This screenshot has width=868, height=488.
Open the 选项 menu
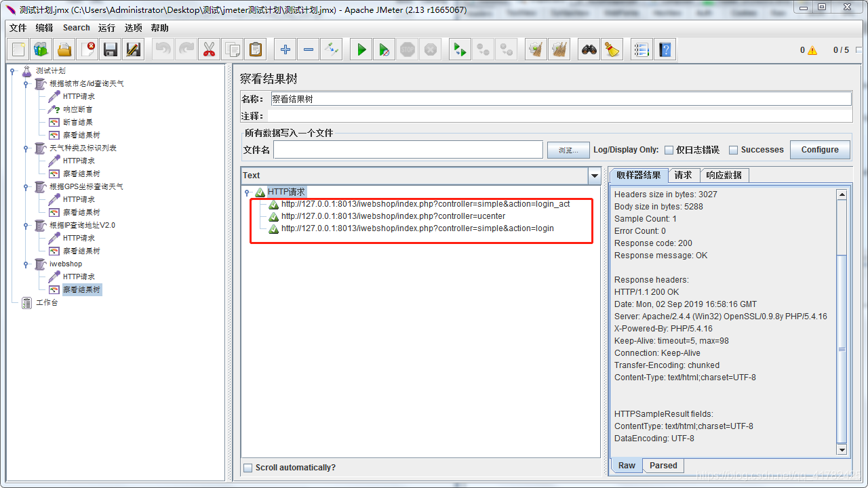(134, 28)
